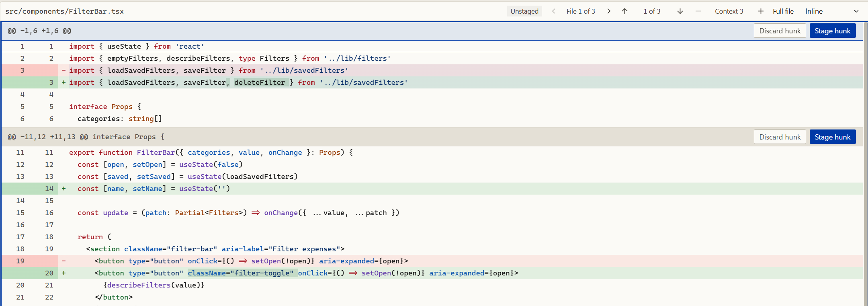Click the Full file option
Screen dimensions: 868x306
783,11
